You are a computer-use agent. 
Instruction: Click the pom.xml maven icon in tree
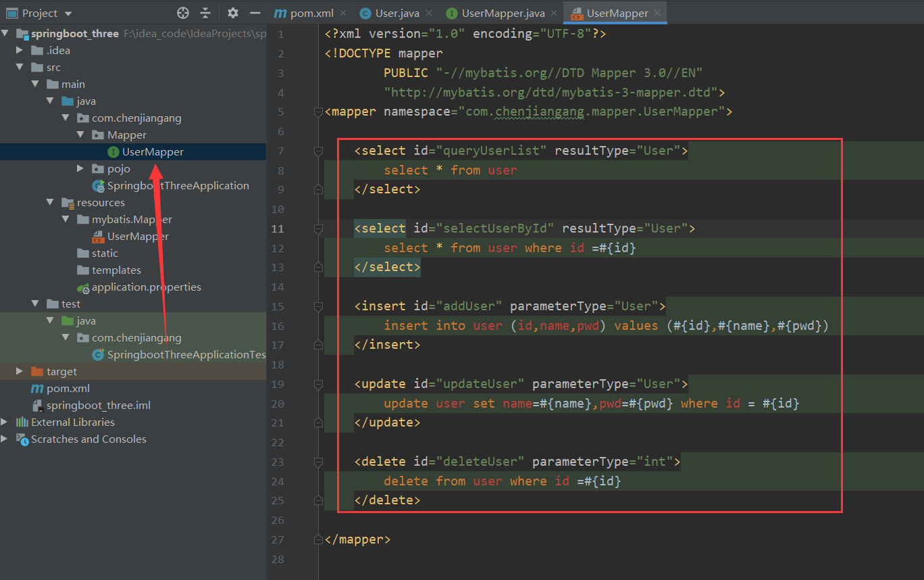click(x=37, y=388)
